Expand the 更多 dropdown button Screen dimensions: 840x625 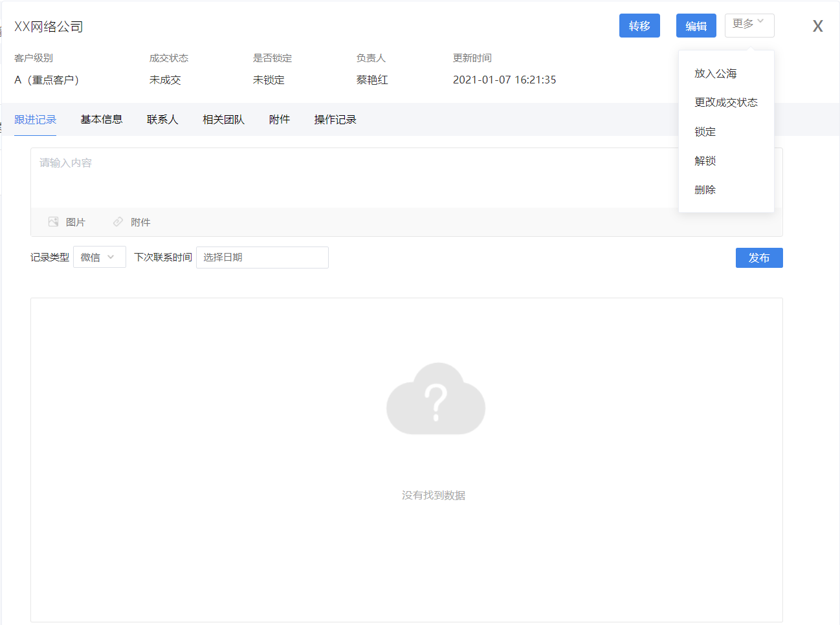point(749,25)
